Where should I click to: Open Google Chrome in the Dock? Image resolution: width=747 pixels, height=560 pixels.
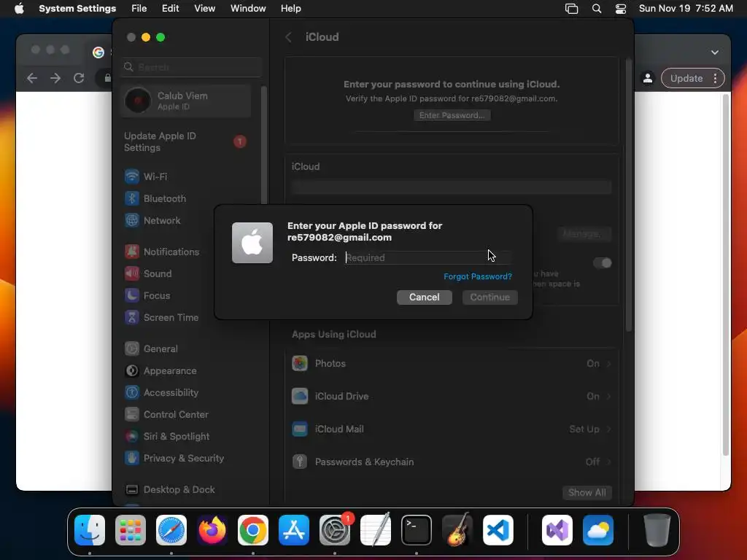(x=253, y=530)
